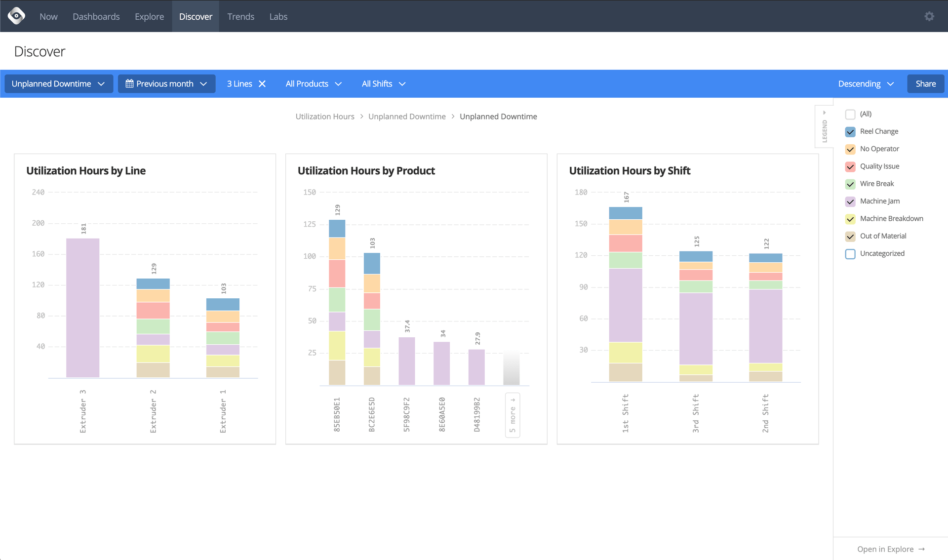Image resolution: width=948 pixels, height=560 pixels.
Task: Select the eye/logo icon in top bar
Action: click(x=17, y=16)
